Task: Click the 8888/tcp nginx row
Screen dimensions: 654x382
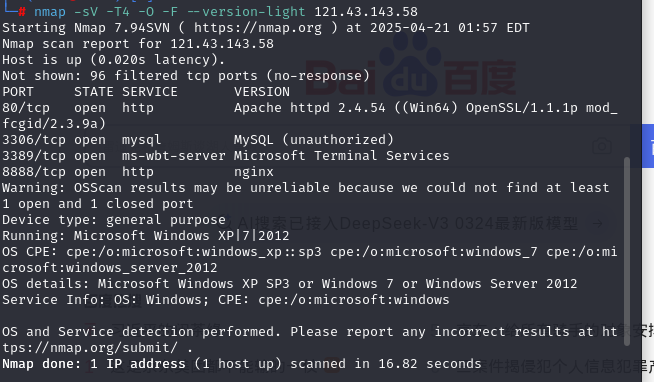Action: click(x=138, y=172)
